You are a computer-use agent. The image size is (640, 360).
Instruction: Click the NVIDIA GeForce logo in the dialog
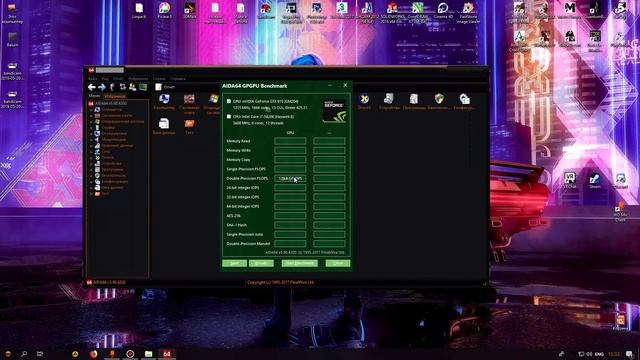334,111
